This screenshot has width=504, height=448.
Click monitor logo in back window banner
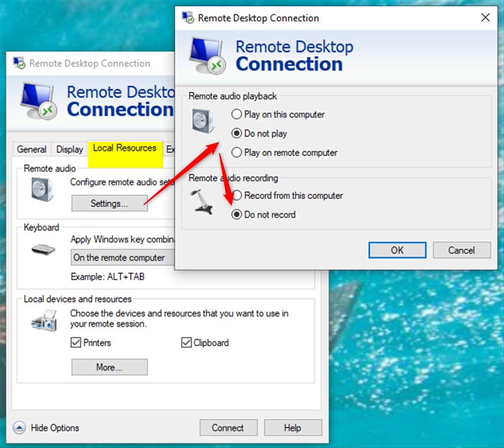click(x=38, y=101)
